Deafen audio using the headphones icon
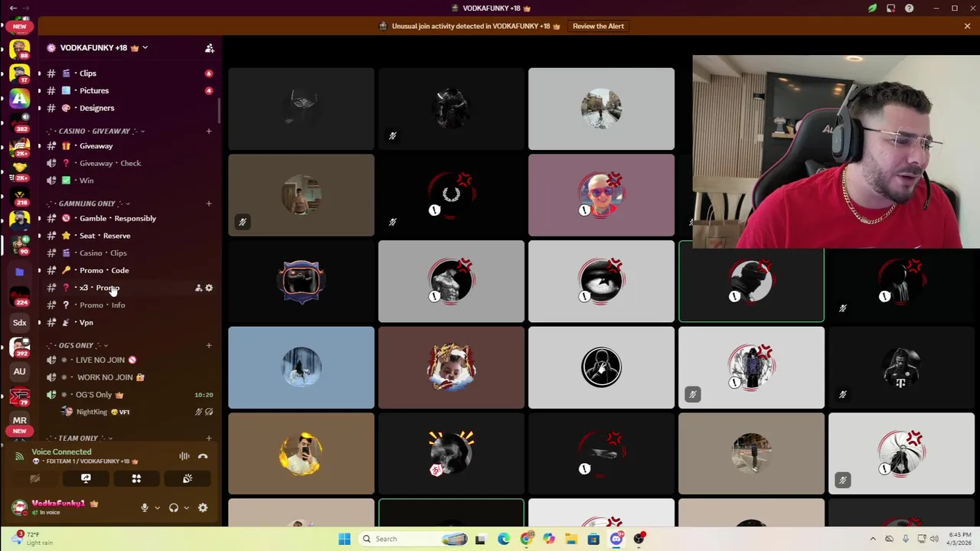 (174, 507)
